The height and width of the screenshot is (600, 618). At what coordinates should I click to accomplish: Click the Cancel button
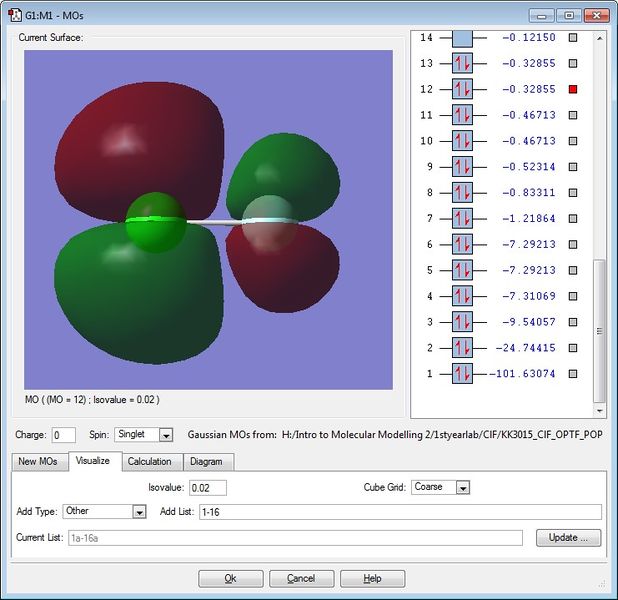point(301,578)
